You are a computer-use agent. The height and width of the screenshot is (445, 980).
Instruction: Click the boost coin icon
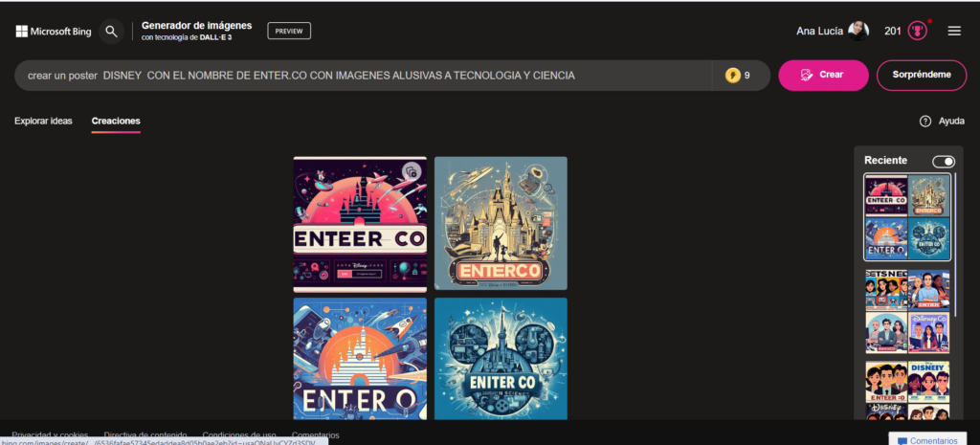click(x=732, y=76)
